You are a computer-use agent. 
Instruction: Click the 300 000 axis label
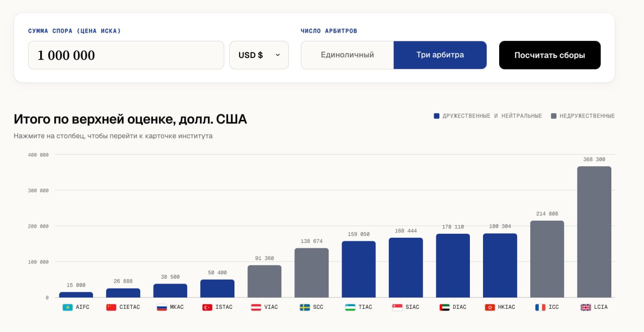(x=38, y=190)
